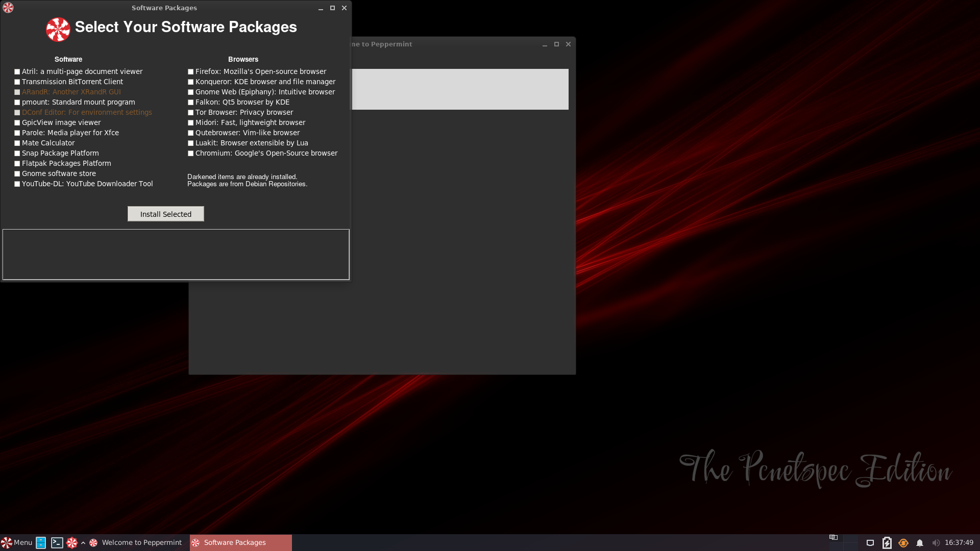Select Chromium browser checkbox

(191, 154)
